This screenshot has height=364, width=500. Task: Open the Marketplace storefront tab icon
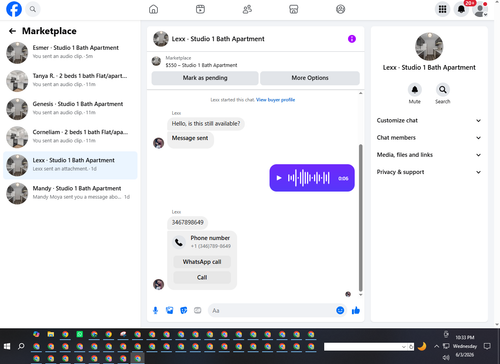tap(294, 9)
